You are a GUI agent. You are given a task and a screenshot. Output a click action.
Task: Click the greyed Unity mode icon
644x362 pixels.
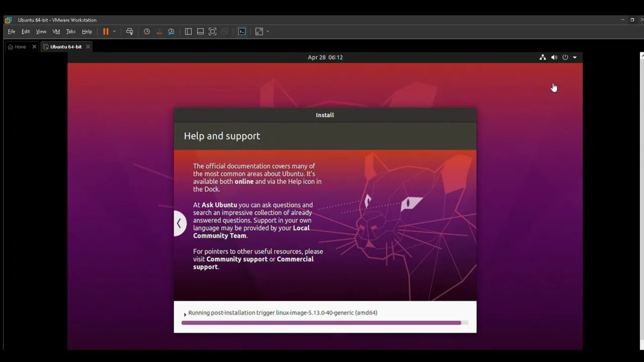(224, 31)
